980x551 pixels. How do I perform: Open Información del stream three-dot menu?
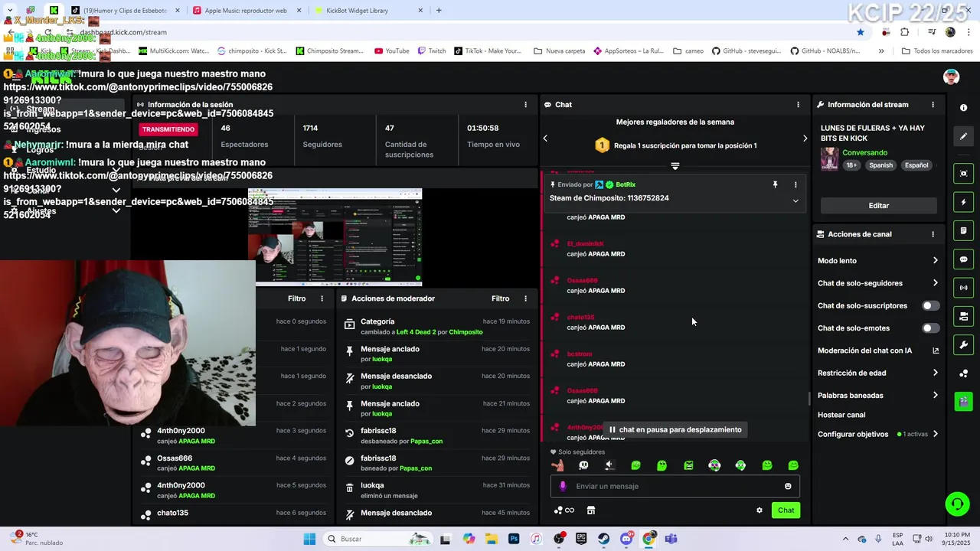(x=933, y=105)
